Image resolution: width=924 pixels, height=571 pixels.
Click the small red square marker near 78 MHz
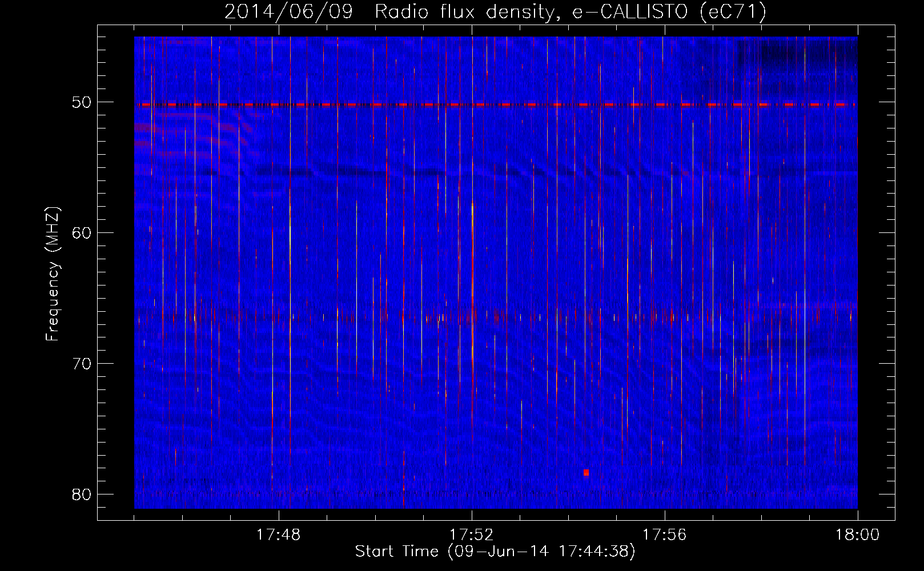click(586, 473)
